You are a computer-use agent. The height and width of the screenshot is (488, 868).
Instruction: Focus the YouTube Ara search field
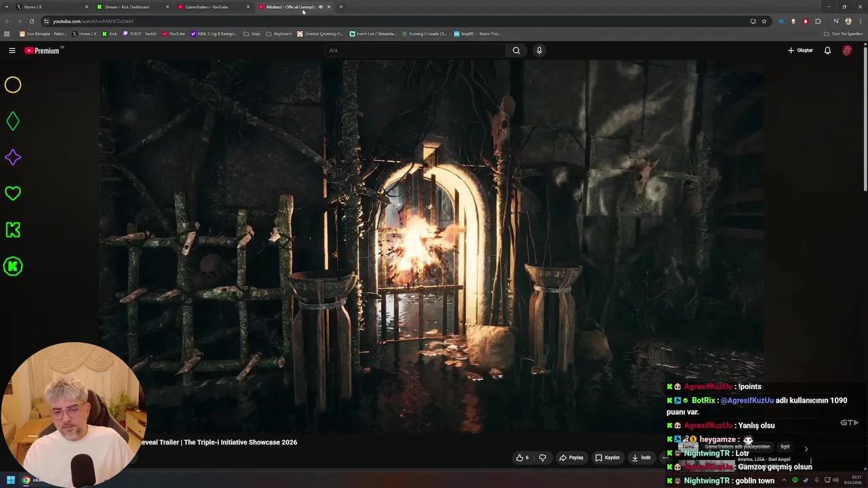415,50
